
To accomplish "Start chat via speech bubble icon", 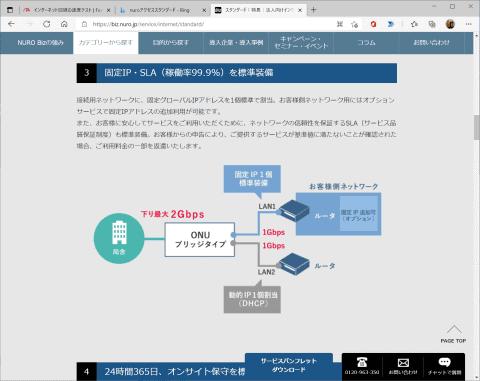I will click(x=444, y=366).
